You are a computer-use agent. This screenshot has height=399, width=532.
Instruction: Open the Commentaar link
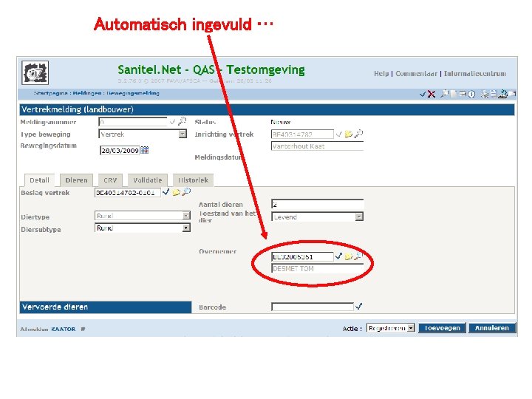[416, 74]
